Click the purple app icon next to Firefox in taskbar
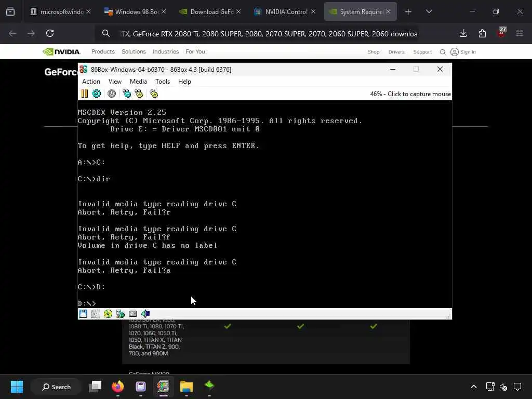This screenshot has width=532, height=399. click(140, 387)
